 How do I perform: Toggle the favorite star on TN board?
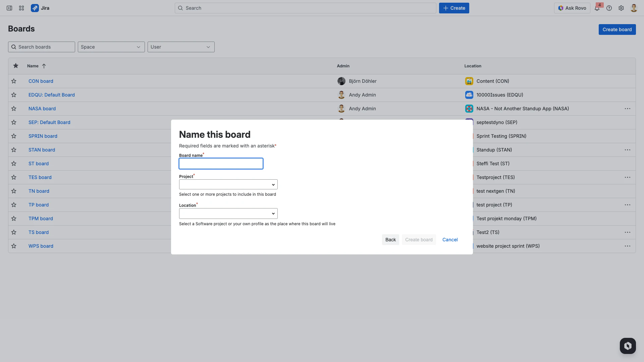tap(14, 191)
